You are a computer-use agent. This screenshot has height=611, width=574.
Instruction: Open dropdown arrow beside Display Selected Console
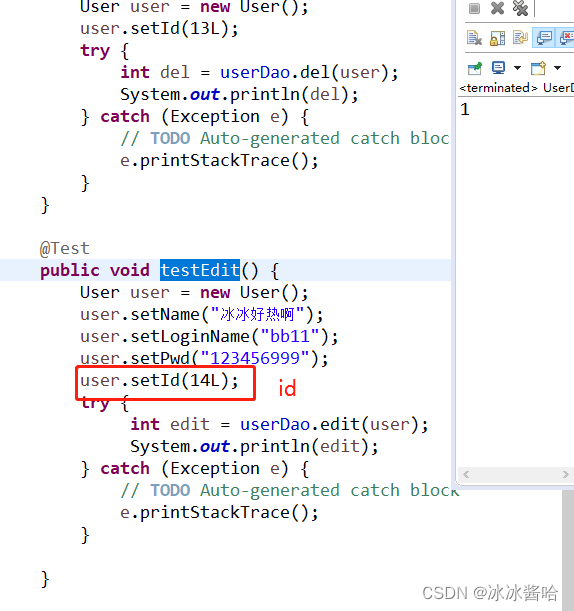click(517, 68)
